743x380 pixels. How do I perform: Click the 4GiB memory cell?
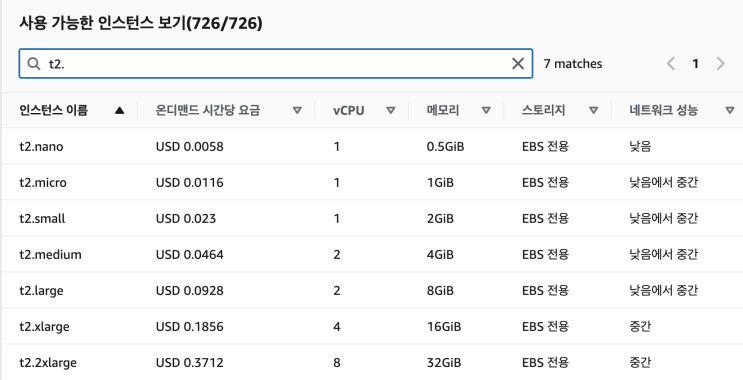coord(440,254)
